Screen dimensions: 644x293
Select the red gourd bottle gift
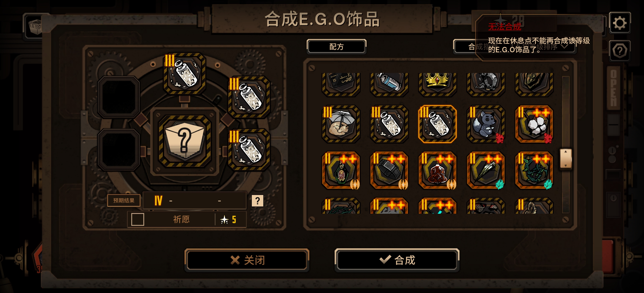coord(438,170)
